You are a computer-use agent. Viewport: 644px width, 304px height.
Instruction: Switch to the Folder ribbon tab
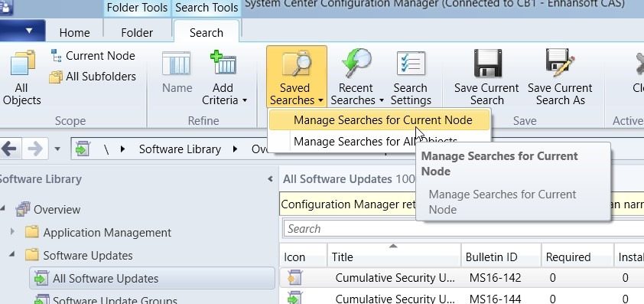click(x=137, y=33)
